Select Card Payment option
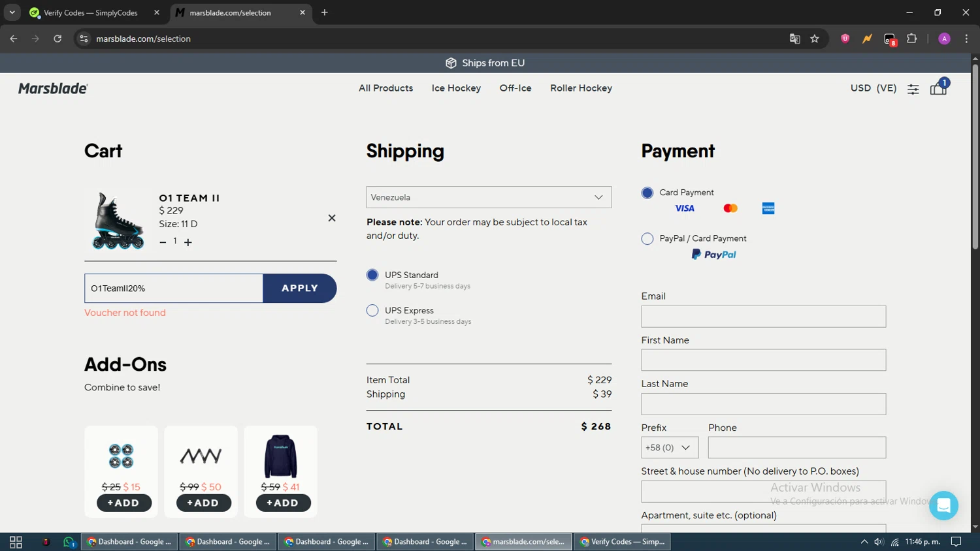 coord(647,193)
